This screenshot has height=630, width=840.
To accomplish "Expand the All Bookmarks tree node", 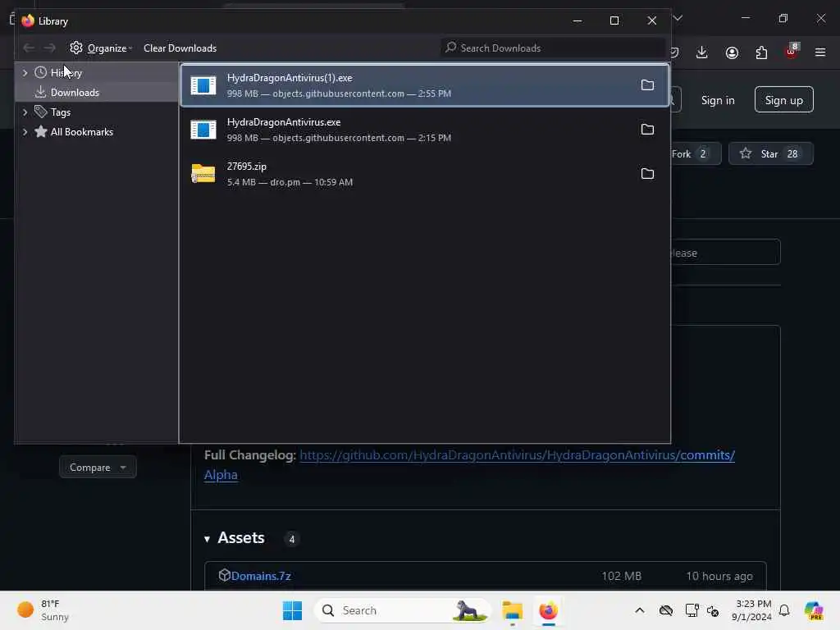I will point(25,132).
